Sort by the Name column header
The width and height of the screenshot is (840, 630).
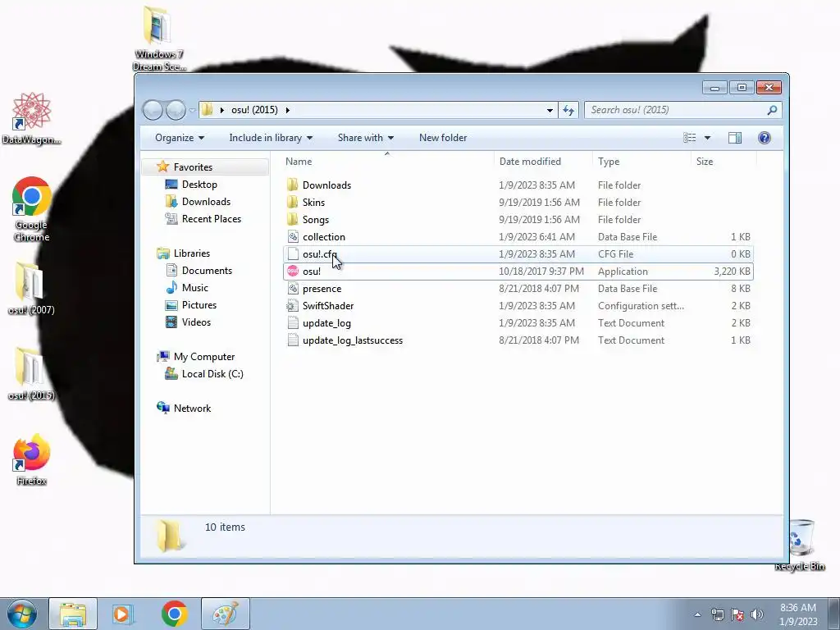coord(387,162)
